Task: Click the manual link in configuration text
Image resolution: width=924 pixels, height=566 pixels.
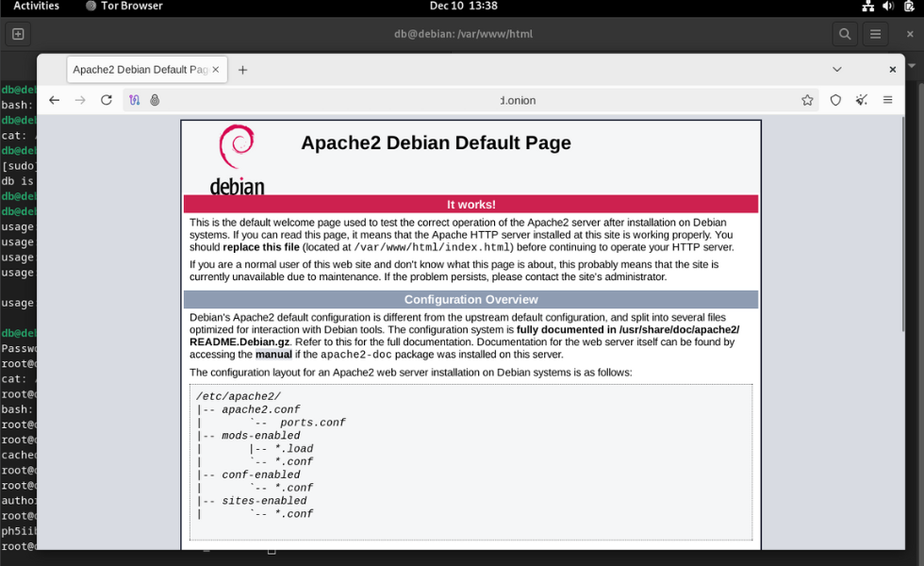Action: (273, 355)
